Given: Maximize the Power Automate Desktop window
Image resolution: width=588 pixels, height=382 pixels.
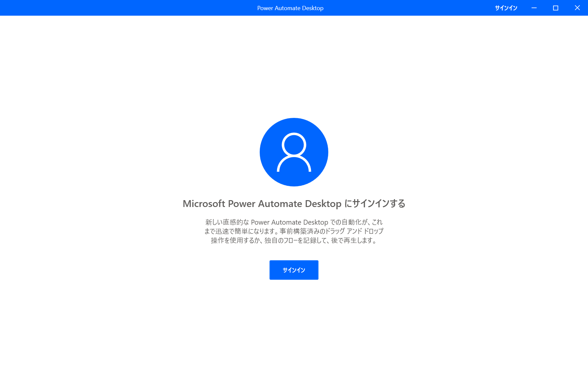Looking at the screenshot, I should pyautogui.click(x=556, y=8).
